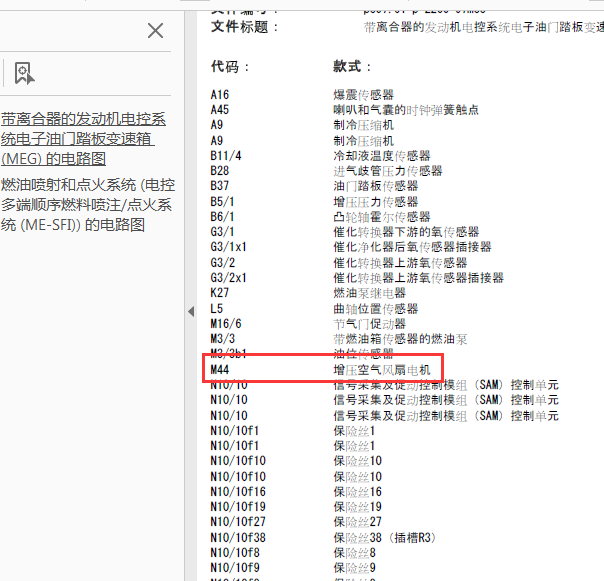Click 喇叭和气囊的时钟弹簧触点 entry
604x581 pixels.
point(406,110)
